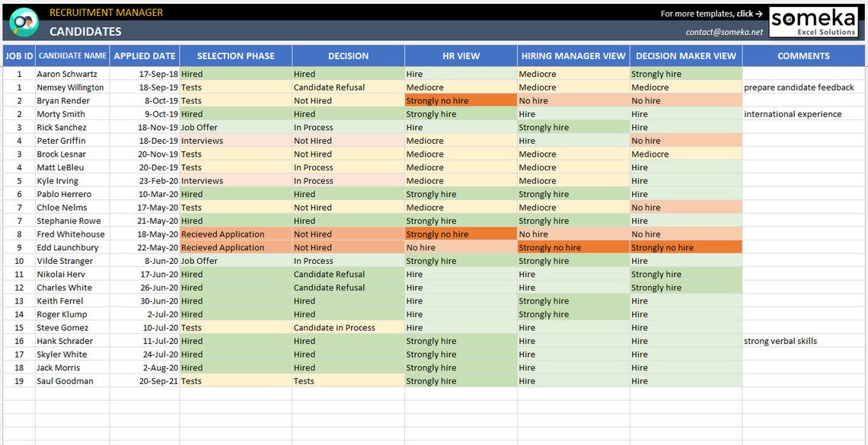Click Rick Sanchez's 'Job Offer' cell
This screenshot has height=445, width=868.
pos(234,127)
